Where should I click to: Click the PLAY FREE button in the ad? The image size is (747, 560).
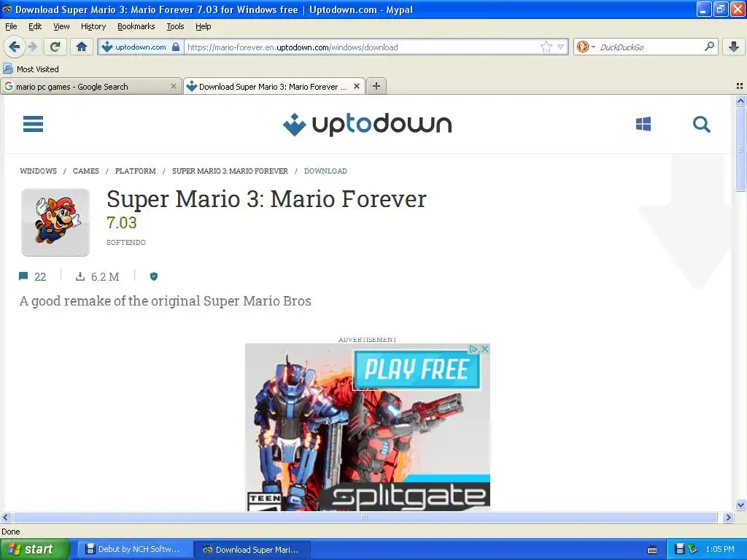[x=417, y=370]
